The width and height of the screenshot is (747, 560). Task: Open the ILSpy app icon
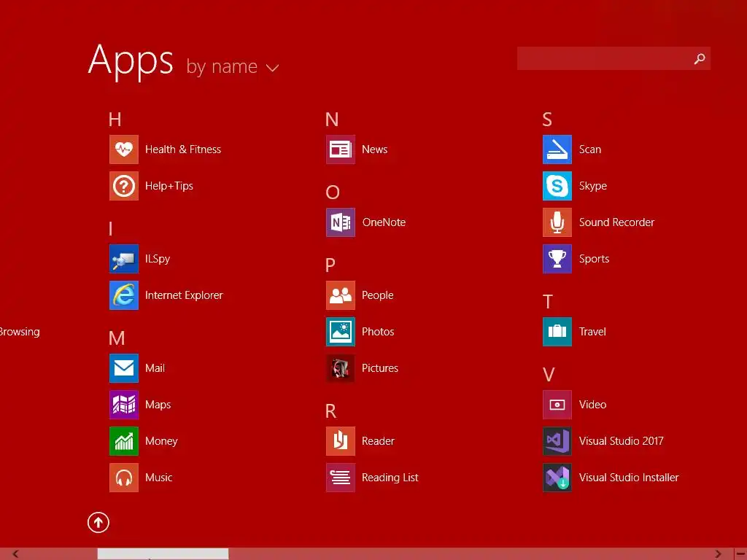(124, 259)
